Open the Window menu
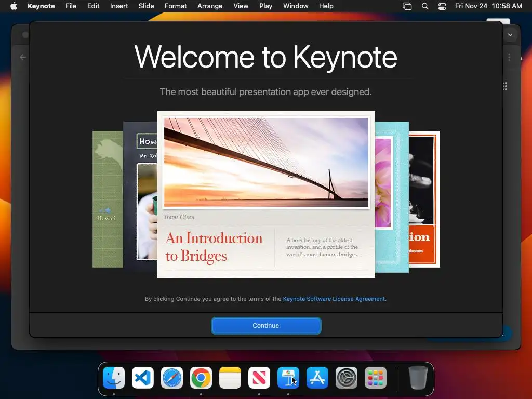 296,6
